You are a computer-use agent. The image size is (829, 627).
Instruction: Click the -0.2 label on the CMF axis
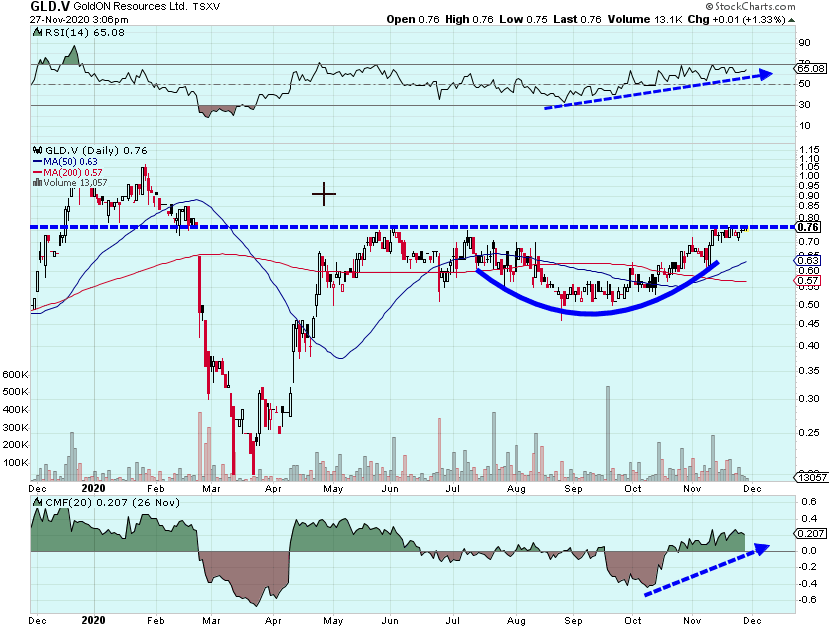809,567
